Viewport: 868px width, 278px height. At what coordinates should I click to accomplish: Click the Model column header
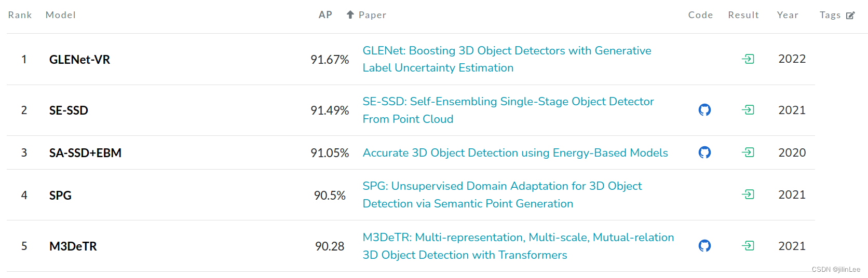[61, 15]
